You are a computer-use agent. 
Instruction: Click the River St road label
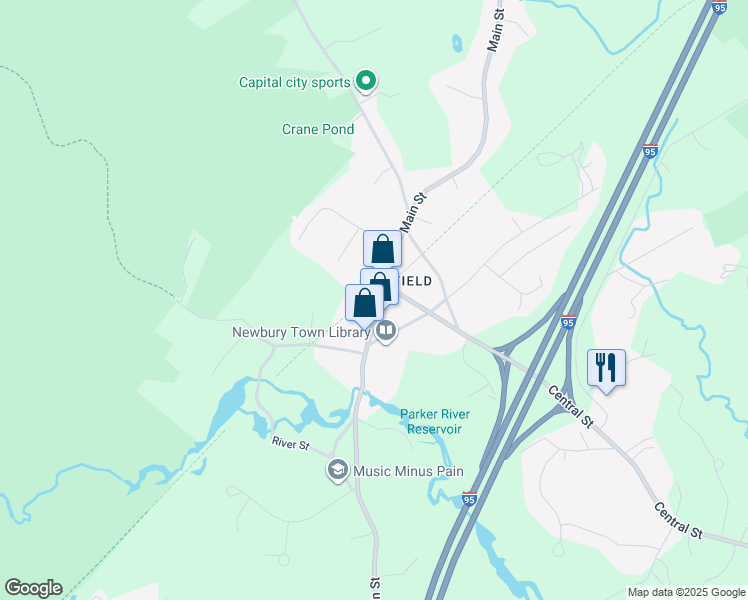[291, 443]
